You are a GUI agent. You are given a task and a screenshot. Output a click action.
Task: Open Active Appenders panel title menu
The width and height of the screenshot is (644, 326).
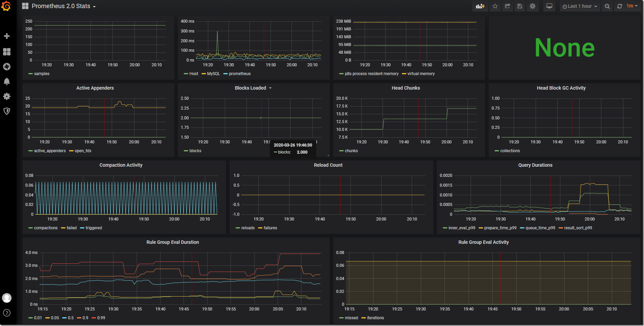click(95, 88)
